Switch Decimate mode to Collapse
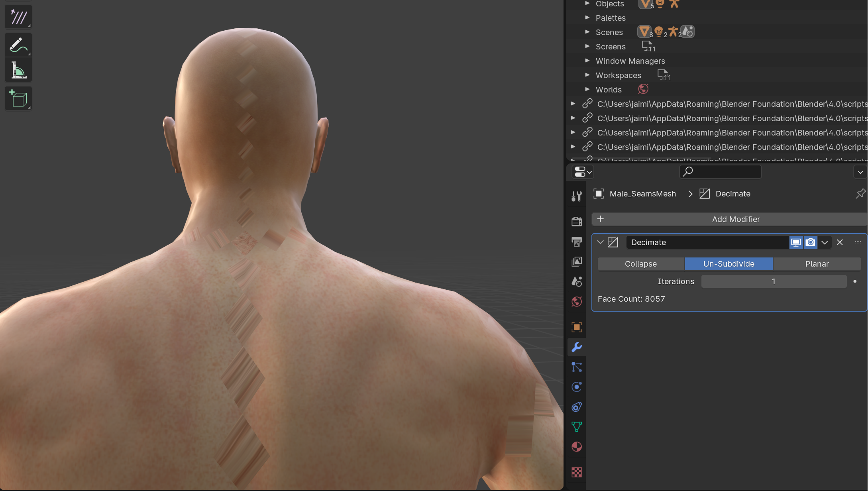The height and width of the screenshot is (491, 868). coord(640,264)
